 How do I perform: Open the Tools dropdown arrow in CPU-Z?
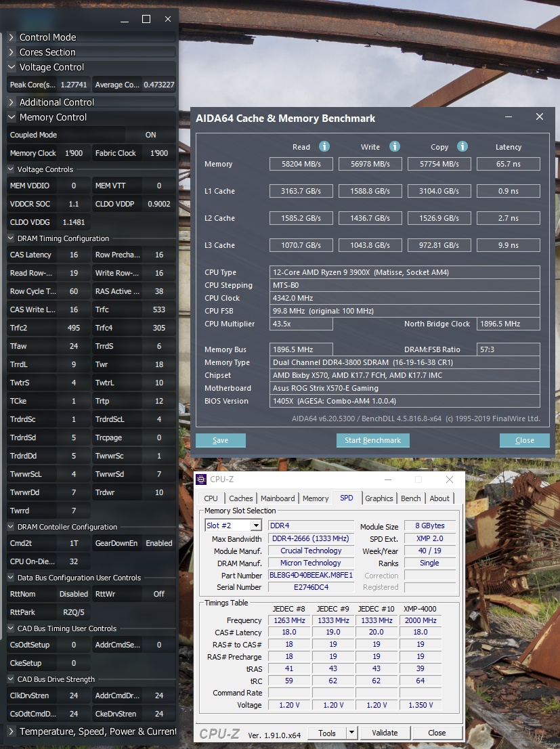[352, 732]
